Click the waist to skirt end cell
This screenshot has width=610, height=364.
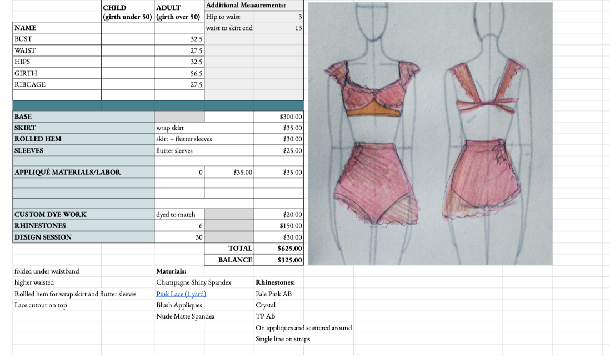229,28
